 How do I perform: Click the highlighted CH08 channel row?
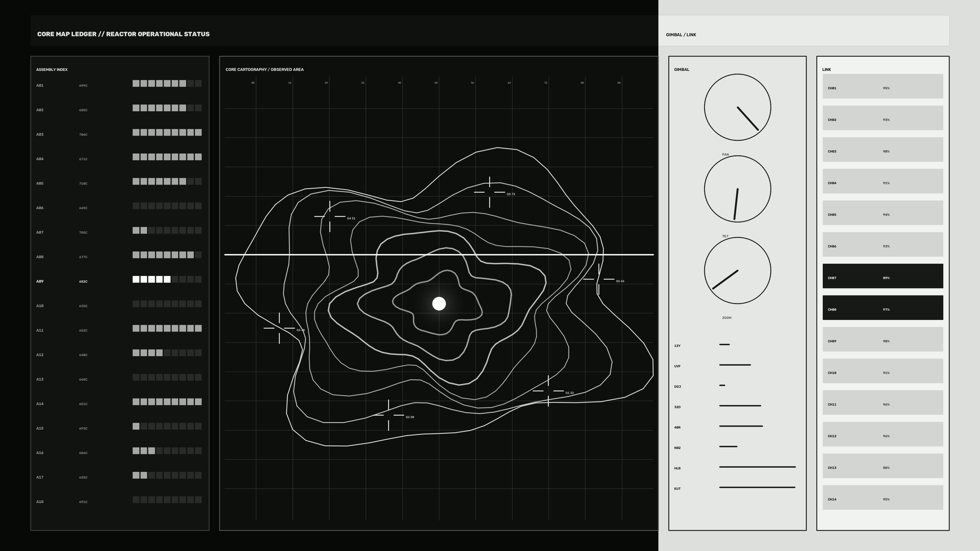[x=883, y=308]
